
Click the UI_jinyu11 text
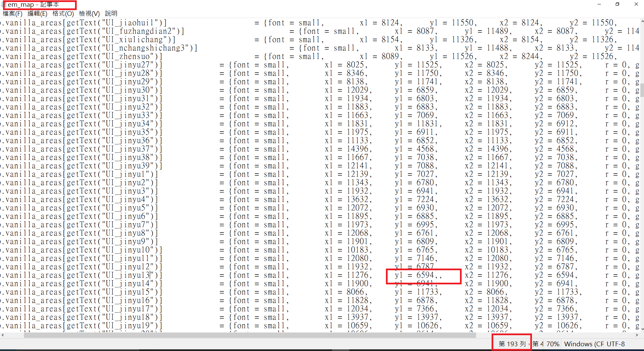[128, 258]
